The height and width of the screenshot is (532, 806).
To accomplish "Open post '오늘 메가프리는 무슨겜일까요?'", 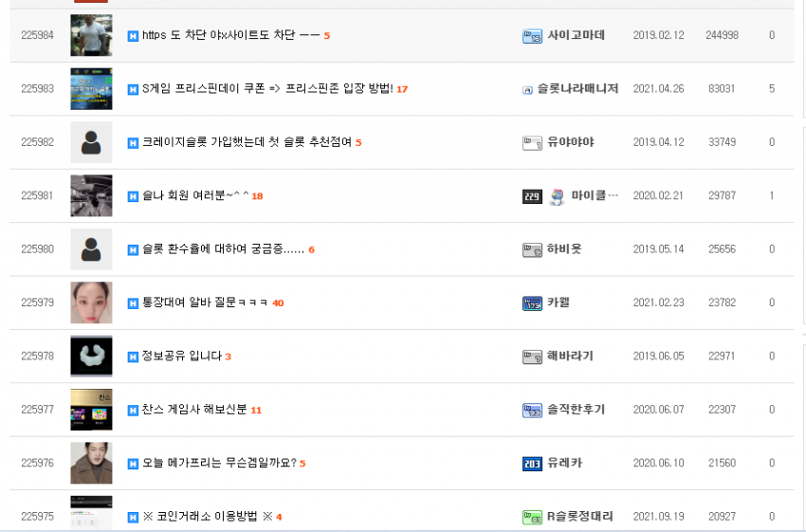I will click(219, 463).
